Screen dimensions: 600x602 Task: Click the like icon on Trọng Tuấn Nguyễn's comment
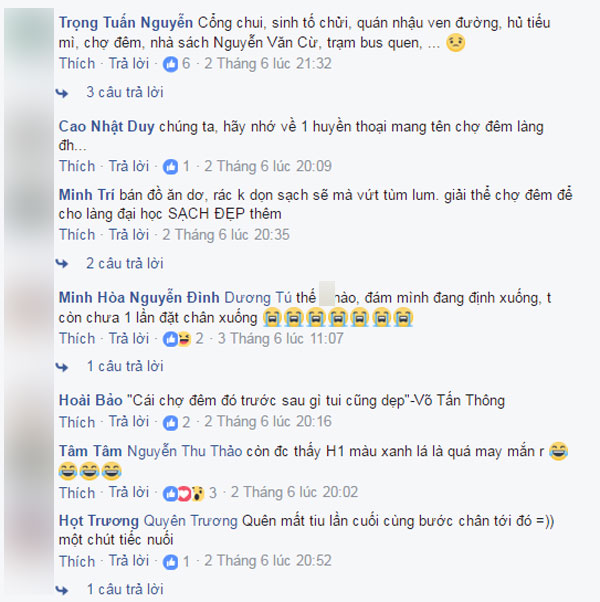(170, 64)
